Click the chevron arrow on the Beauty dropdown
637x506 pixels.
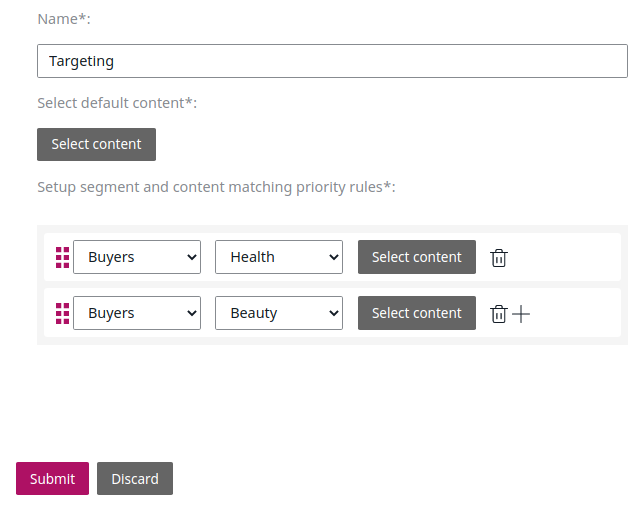click(333, 313)
